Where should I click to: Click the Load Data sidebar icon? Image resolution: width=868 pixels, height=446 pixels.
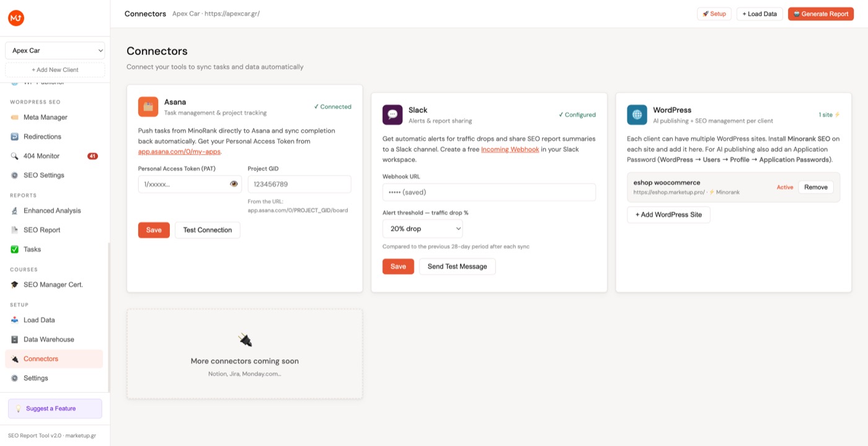click(x=15, y=320)
